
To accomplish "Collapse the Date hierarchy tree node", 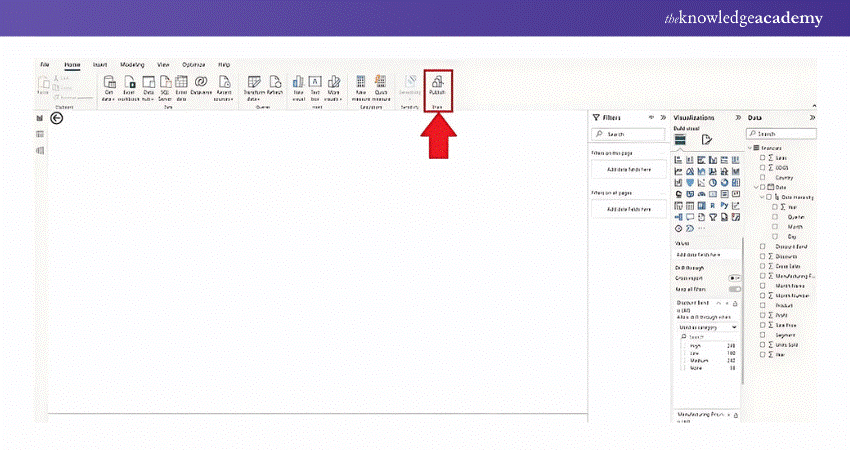I will [x=759, y=197].
